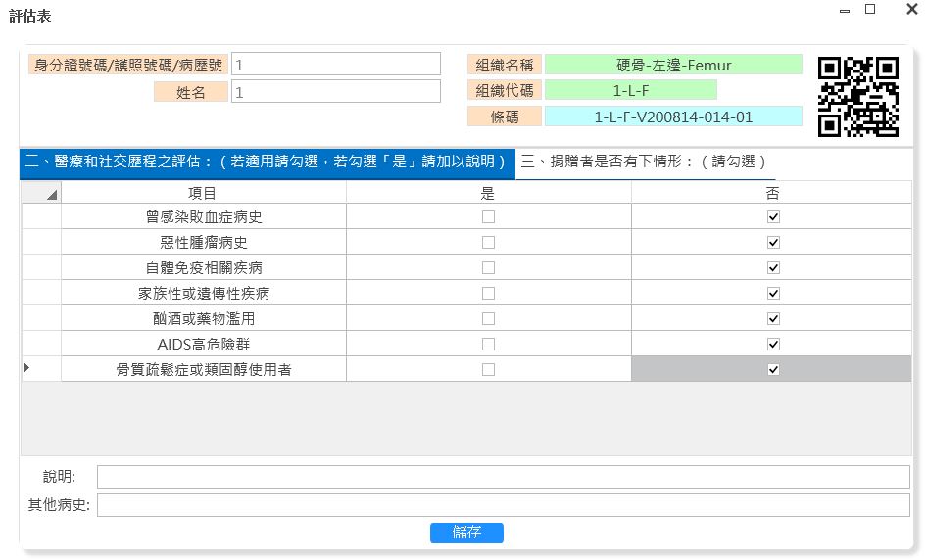Click the 姓名 input field
The width and height of the screenshot is (926, 560).
click(x=336, y=92)
